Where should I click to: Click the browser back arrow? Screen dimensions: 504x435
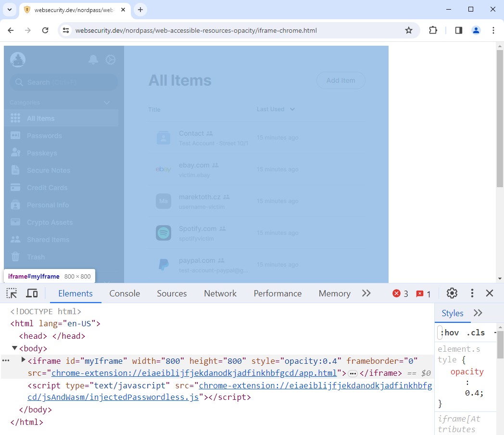(11, 30)
